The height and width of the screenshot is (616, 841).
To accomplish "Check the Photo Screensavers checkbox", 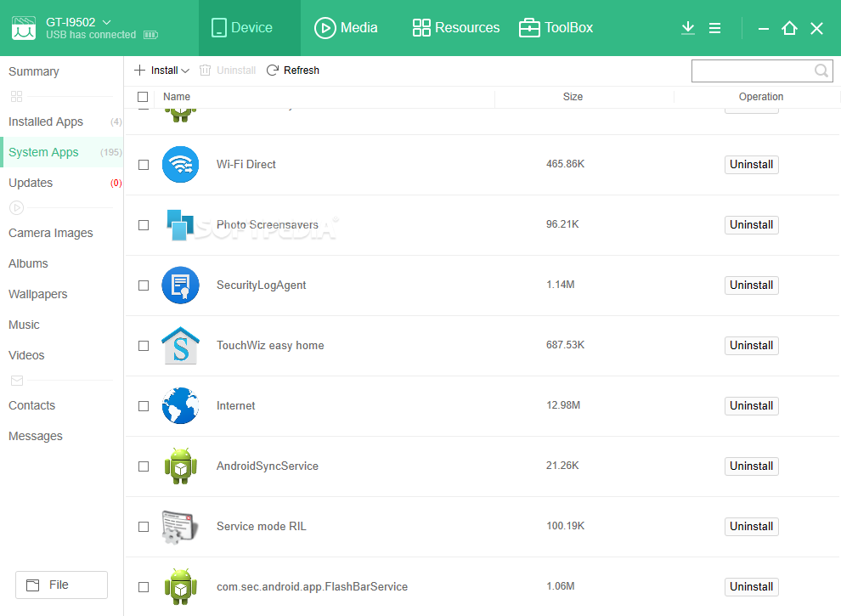I will click(144, 225).
